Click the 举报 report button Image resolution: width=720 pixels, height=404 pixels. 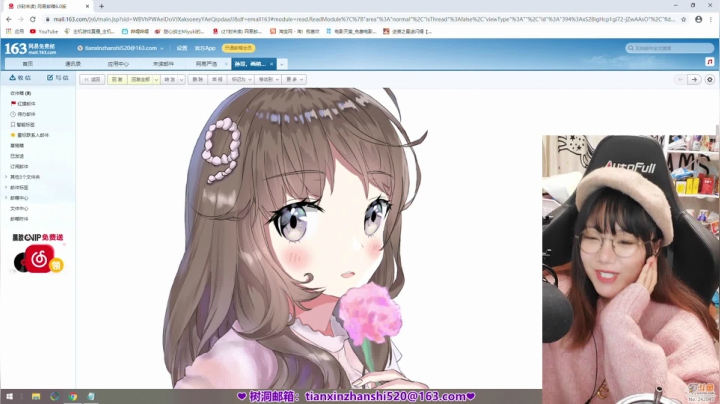point(217,79)
